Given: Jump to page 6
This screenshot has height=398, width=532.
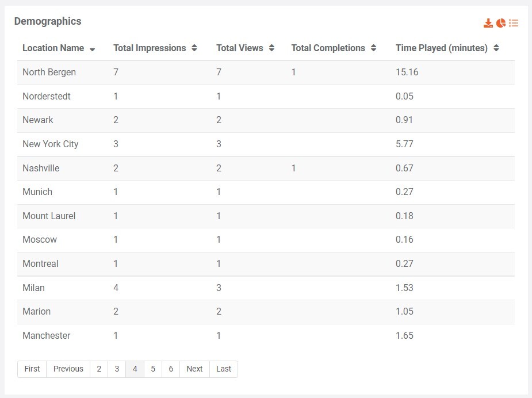Looking at the screenshot, I should pyautogui.click(x=171, y=369).
